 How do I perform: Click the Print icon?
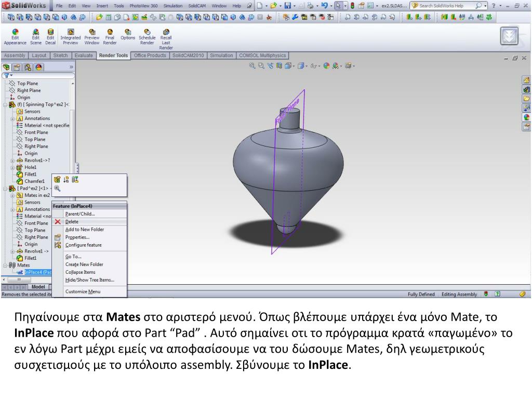tap(310, 6)
